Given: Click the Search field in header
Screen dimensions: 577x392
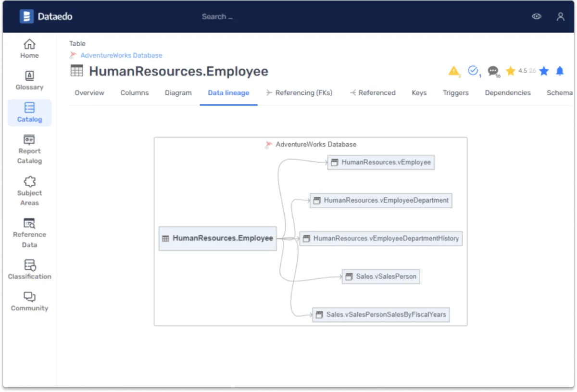Looking at the screenshot, I should (x=217, y=16).
